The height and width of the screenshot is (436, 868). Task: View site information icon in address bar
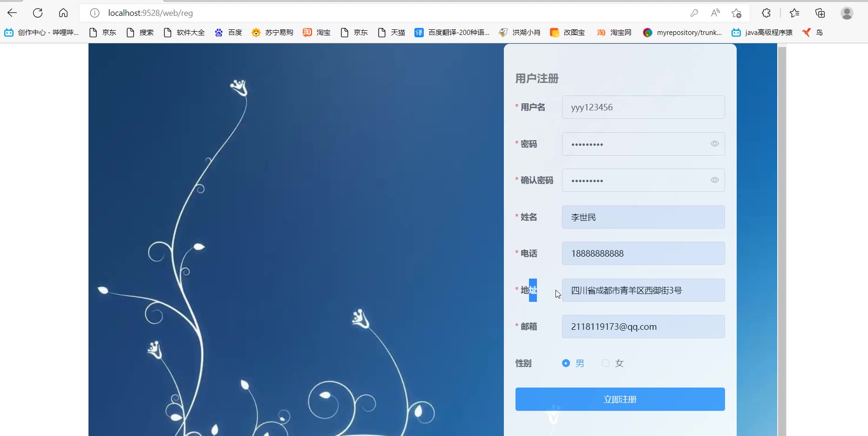95,13
